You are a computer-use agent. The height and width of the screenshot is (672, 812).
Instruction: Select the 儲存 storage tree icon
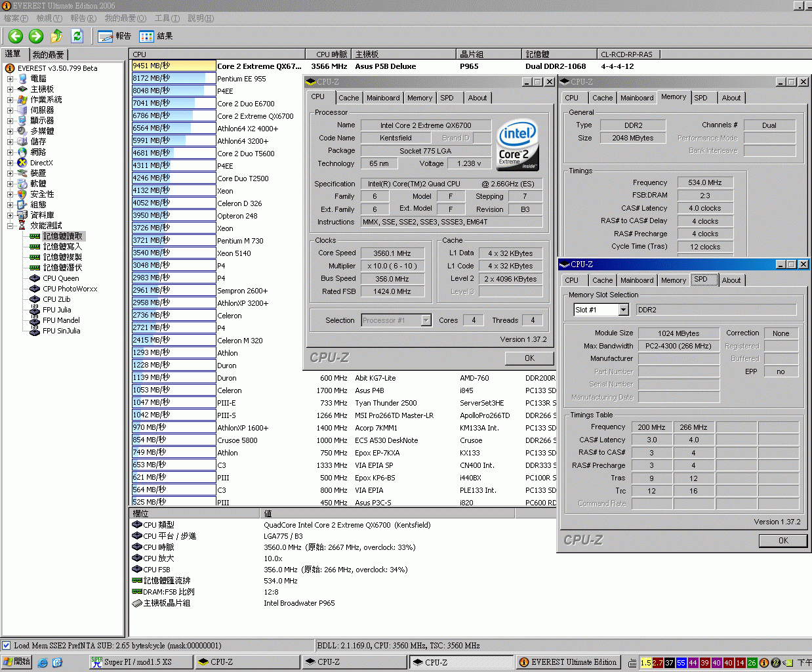pos(22,142)
